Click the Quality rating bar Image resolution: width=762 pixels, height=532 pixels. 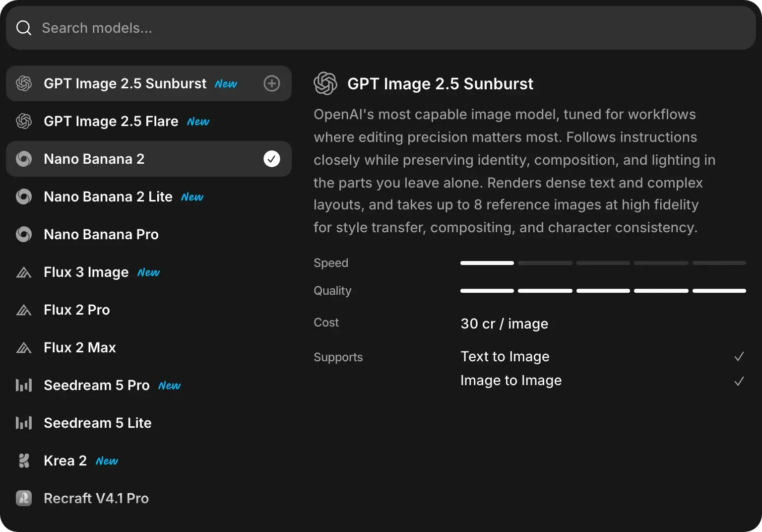pyautogui.click(x=603, y=291)
